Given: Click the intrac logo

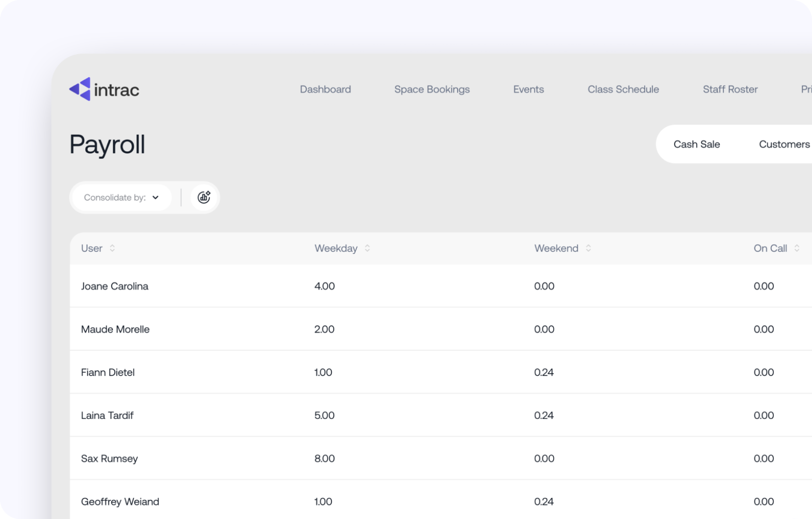Looking at the screenshot, I should pos(104,89).
